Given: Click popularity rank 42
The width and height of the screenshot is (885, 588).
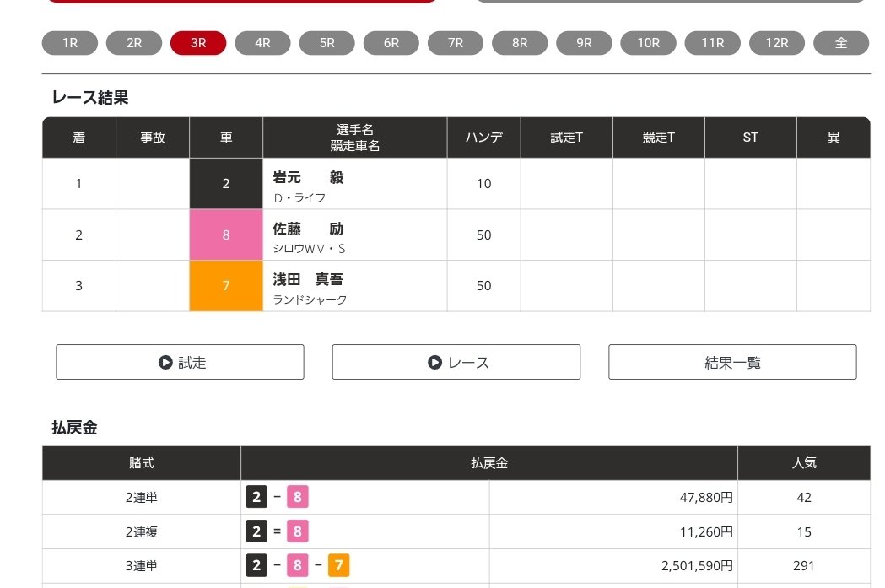Looking at the screenshot, I should 804,497.
